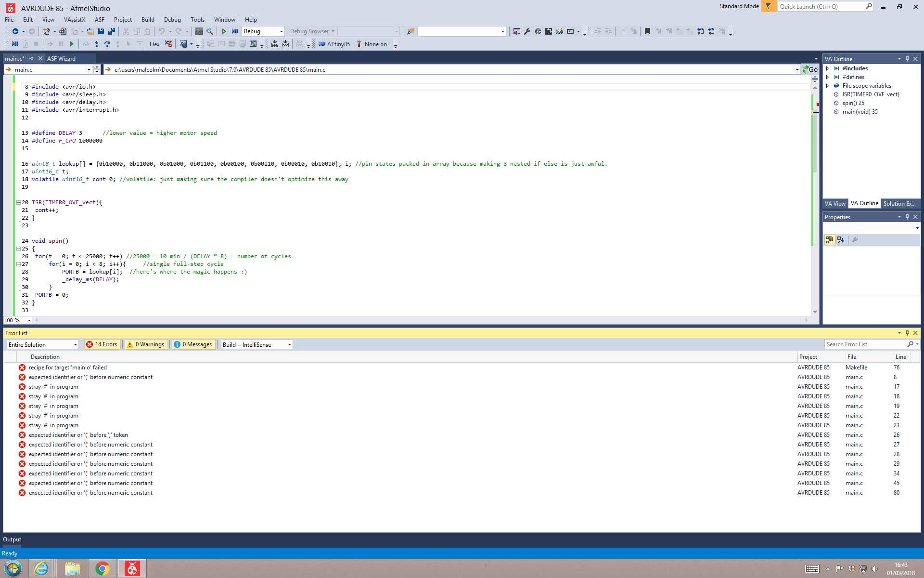The height and width of the screenshot is (578, 924).
Task: Toggle Hex display button
Action: click(154, 44)
